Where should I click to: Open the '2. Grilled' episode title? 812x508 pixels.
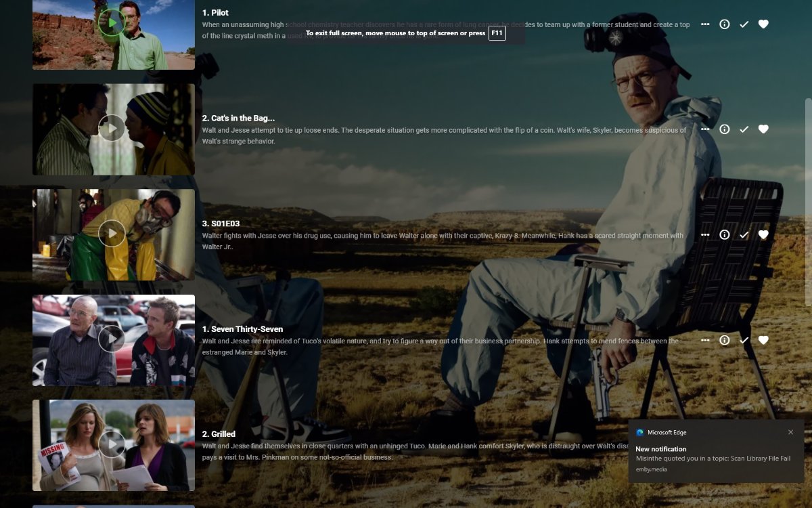click(x=219, y=434)
